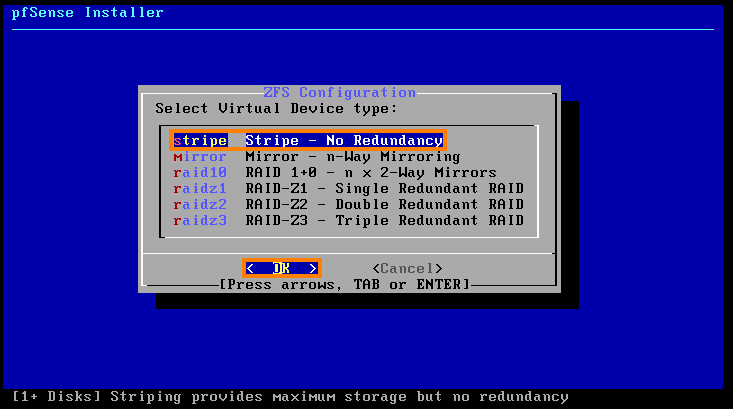The height and width of the screenshot is (409, 733).
Task: Choose the mirror device type tag
Action: [200, 157]
